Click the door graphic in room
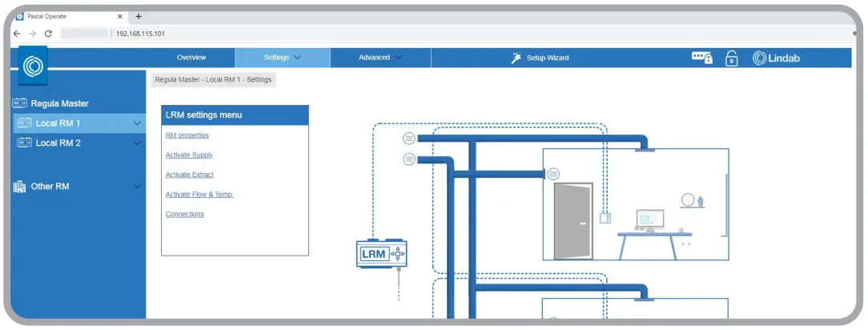The image size is (868, 330). pyautogui.click(x=573, y=221)
